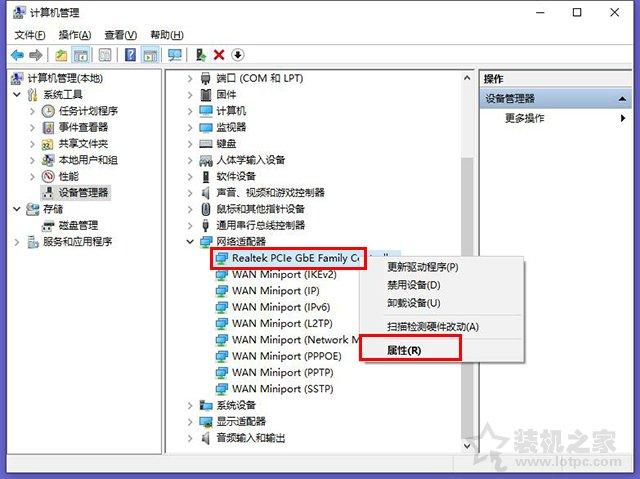Select Realtek PCIe GbE Family Controller
This screenshot has height=479, width=640.
(x=295, y=258)
